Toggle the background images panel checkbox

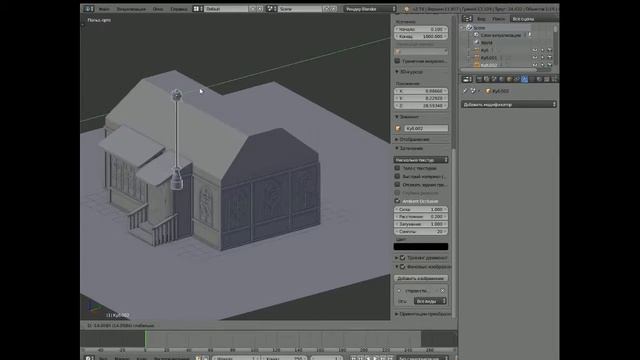tap(402, 267)
